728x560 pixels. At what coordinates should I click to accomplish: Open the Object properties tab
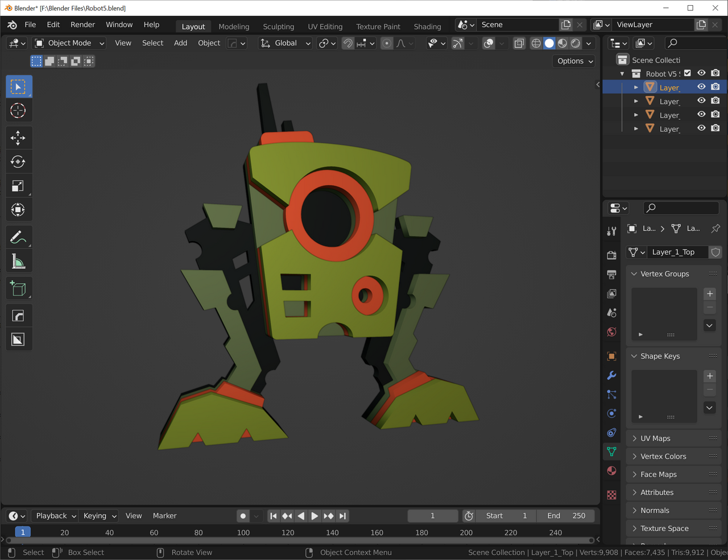coord(612,356)
